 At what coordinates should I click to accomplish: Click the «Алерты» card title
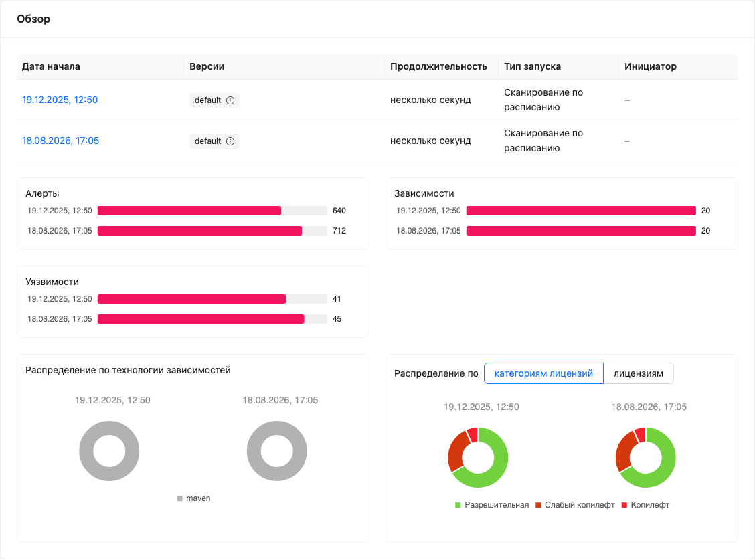(42, 193)
